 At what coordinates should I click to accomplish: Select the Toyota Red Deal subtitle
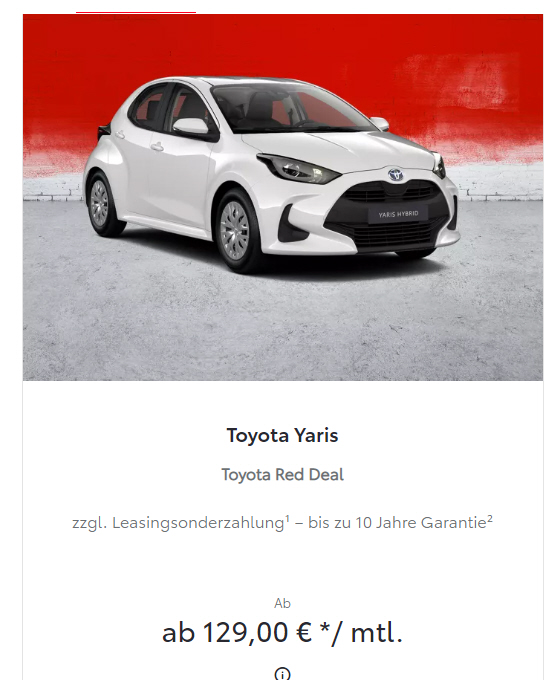coord(282,474)
